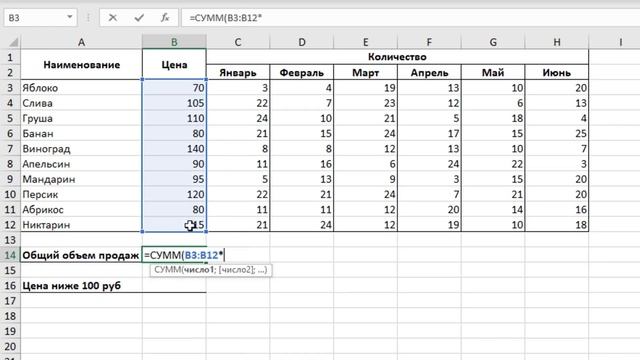Select column F header
Viewport: 640px width, 360px height.
pos(429,42)
